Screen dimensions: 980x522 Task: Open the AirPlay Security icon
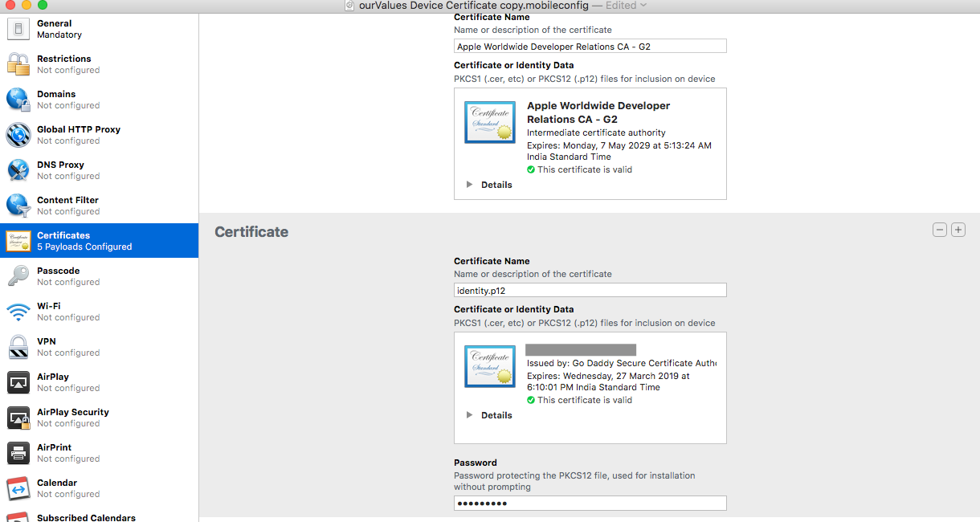click(x=18, y=418)
